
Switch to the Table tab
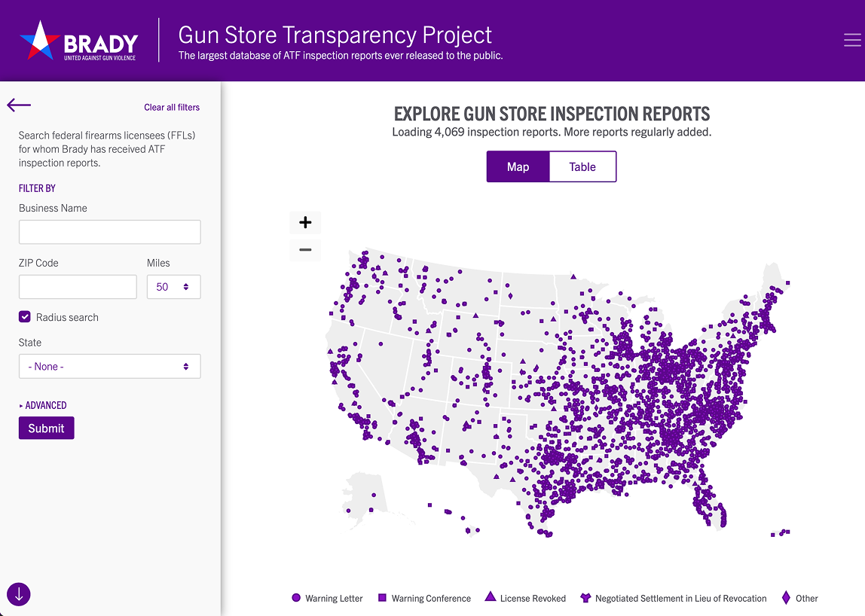click(x=582, y=166)
